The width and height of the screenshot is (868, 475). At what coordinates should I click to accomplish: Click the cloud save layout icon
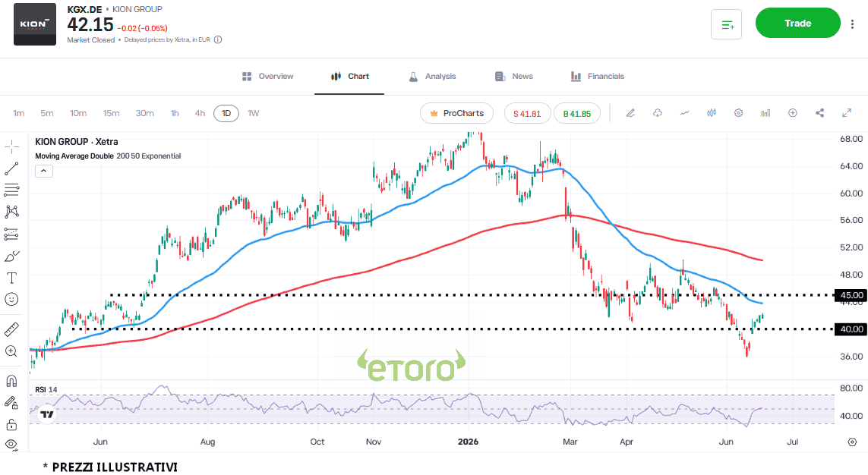(x=658, y=113)
